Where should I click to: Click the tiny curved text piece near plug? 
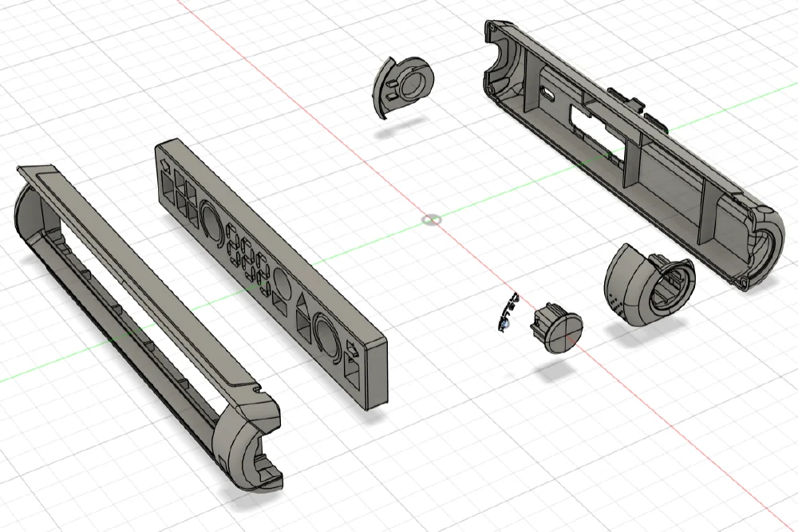pos(507,311)
